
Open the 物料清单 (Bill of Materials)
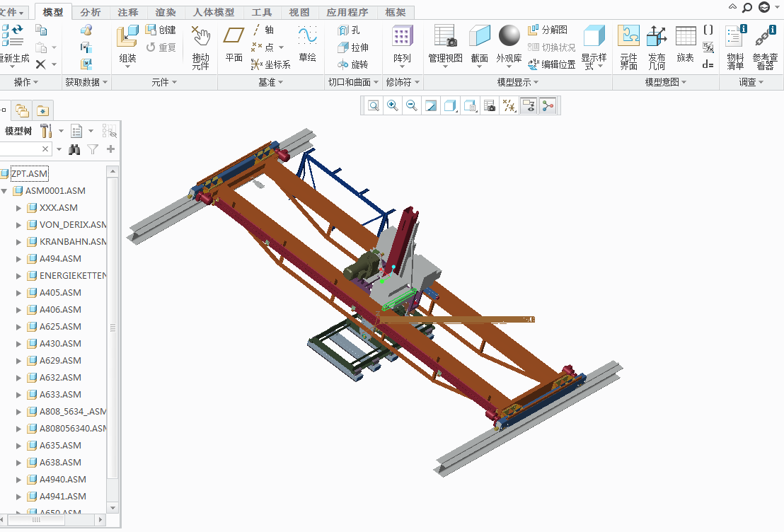pyautogui.click(x=735, y=47)
